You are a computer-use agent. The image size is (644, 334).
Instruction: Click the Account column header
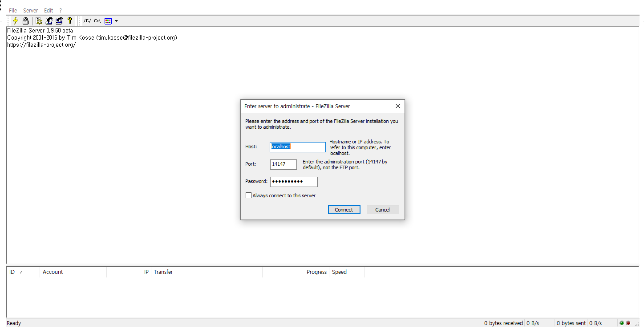[x=73, y=272]
